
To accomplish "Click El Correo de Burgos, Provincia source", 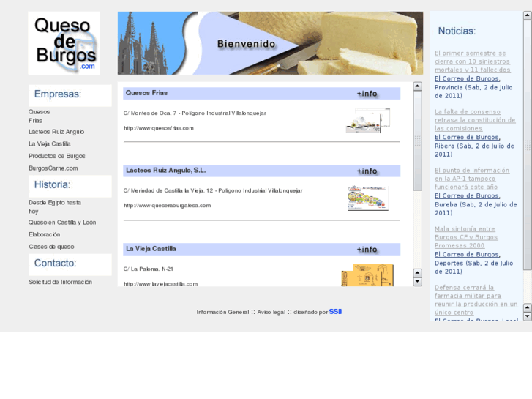I will pos(468,79).
